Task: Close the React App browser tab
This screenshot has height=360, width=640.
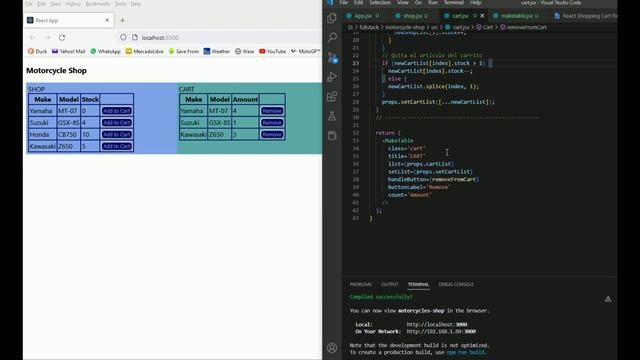Action: 107,20
